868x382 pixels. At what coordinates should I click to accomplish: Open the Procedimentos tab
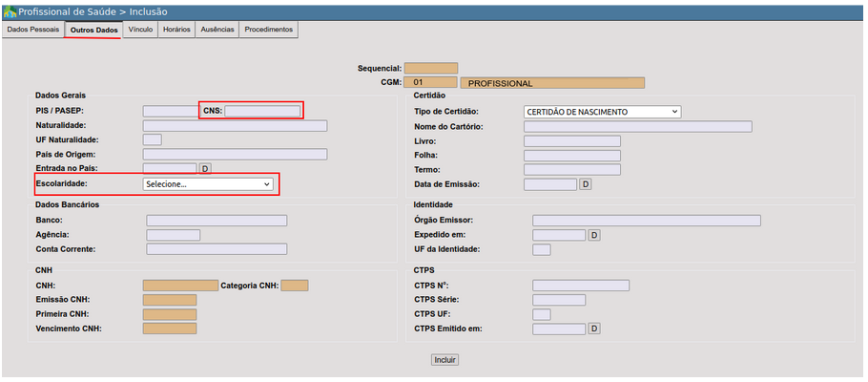click(x=268, y=30)
